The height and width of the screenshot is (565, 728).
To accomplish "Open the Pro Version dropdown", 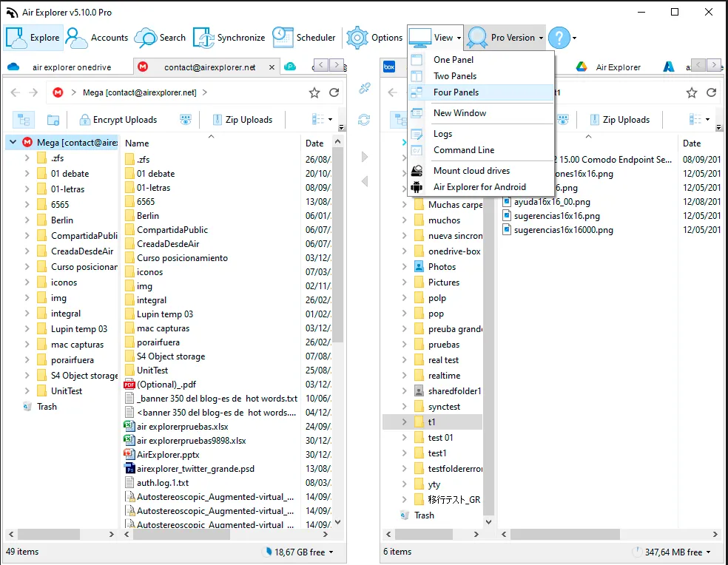I will click(x=505, y=38).
